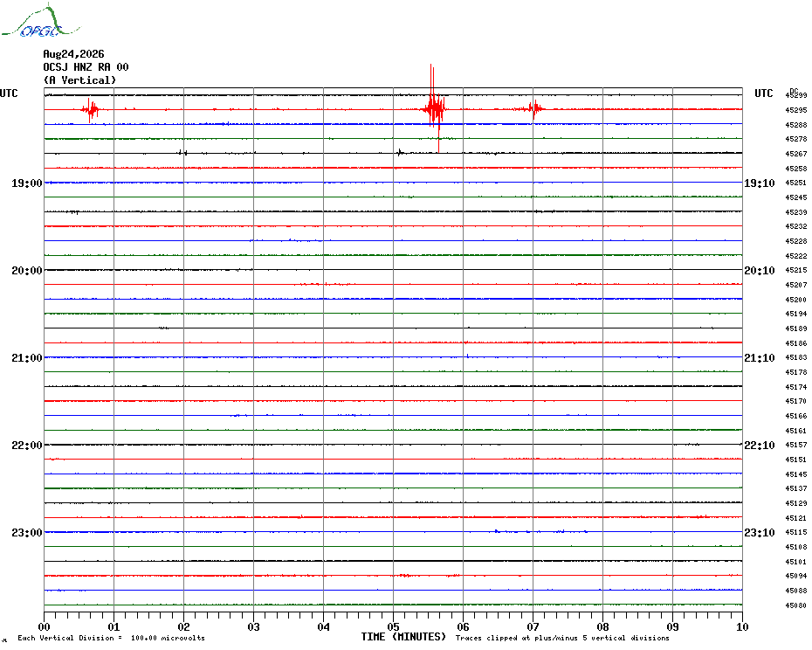Click the DC value 45161

click(x=796, y=431)
